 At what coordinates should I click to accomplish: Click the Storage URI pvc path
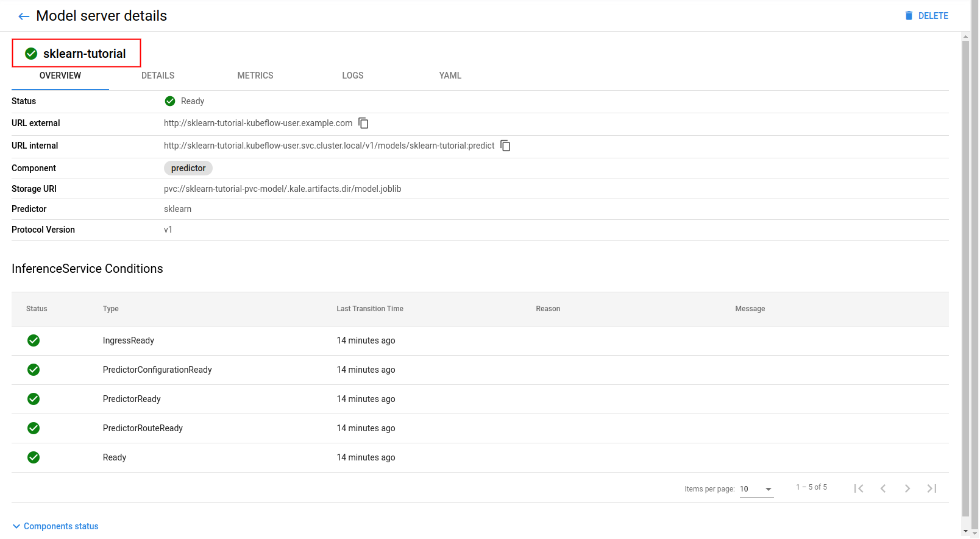coord(282,189)
